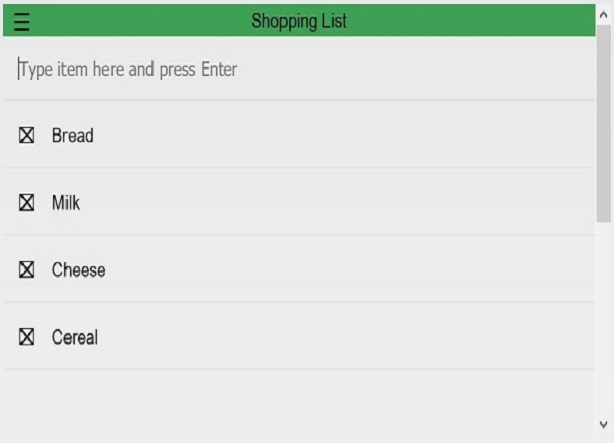
Task: Toggle the Cheese checkbox
Action: tap(27, 270)
